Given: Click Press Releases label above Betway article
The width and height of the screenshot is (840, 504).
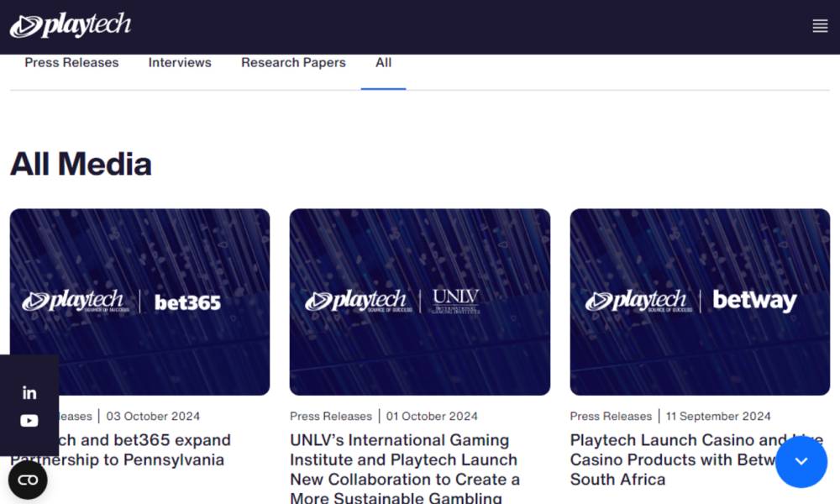Looking at the screenshot, I should [x=611, y=417].
